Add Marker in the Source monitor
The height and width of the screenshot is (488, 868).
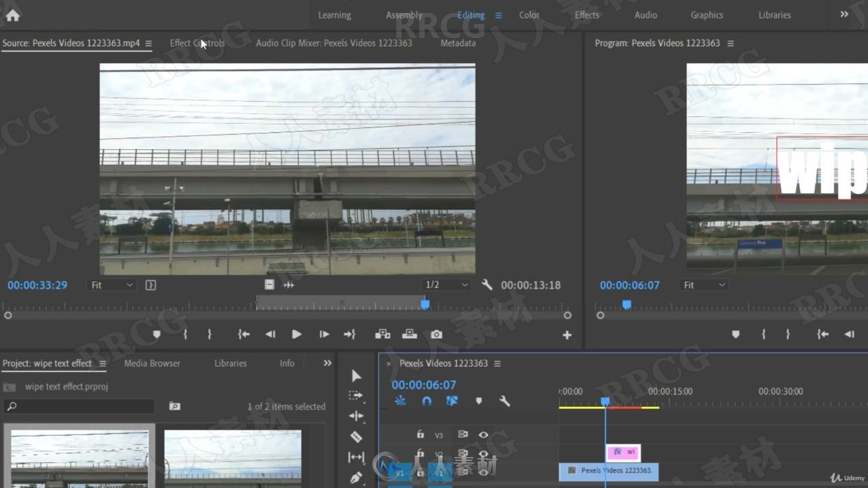(x=157, y=334)
